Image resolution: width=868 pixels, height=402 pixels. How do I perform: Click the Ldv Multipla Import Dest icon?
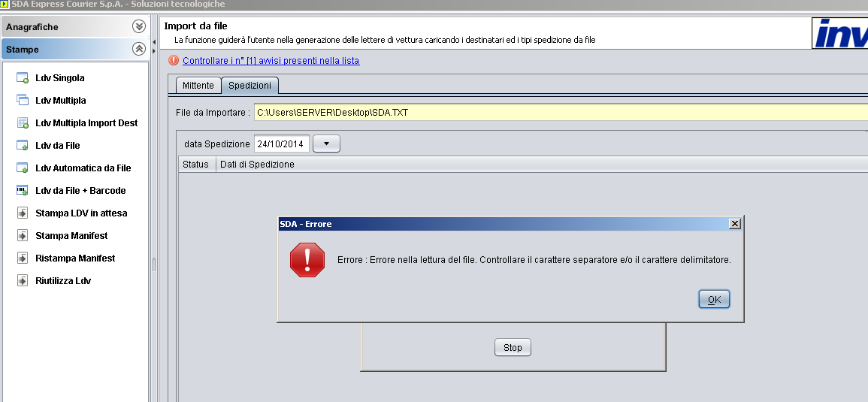tap(22, 123)
